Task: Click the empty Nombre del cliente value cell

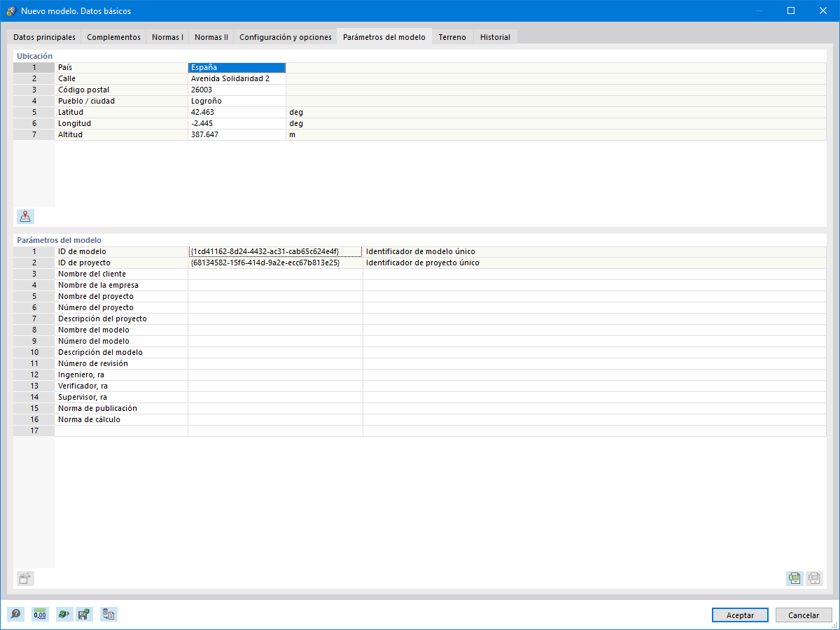Action: pyautogui.click(x=275, y=274)
